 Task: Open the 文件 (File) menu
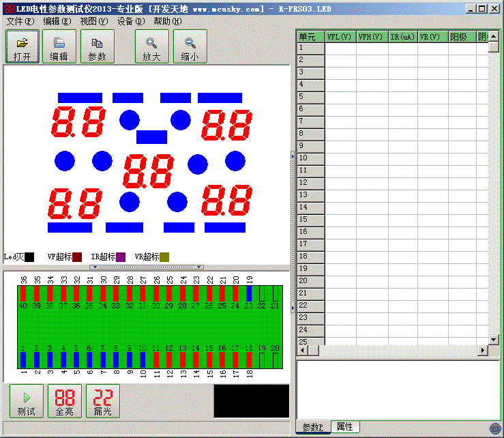20,21
